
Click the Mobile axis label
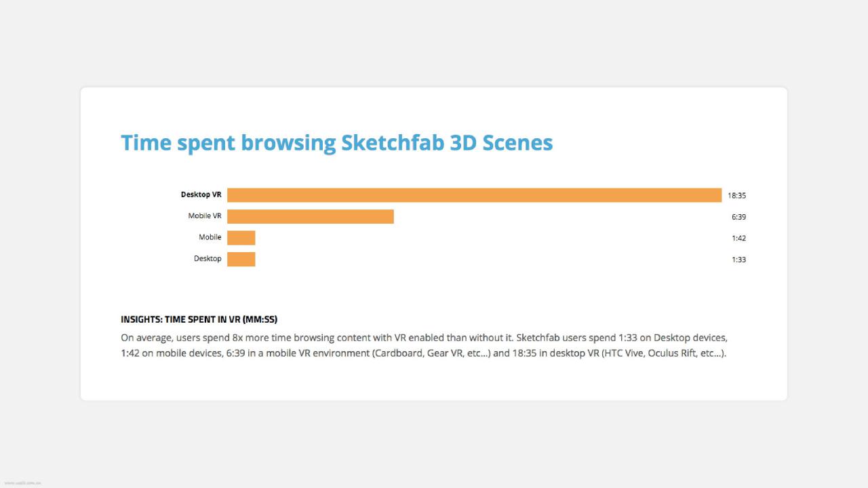click(x=210, y=237)
